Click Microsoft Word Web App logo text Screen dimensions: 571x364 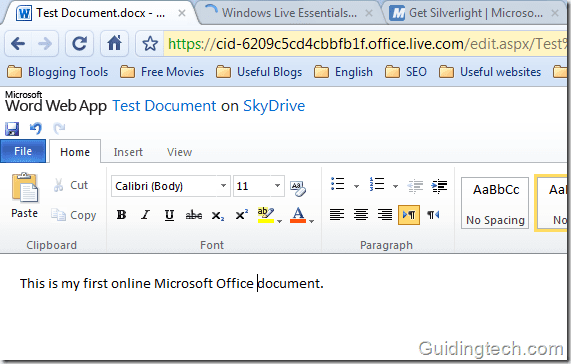point(56,103)
